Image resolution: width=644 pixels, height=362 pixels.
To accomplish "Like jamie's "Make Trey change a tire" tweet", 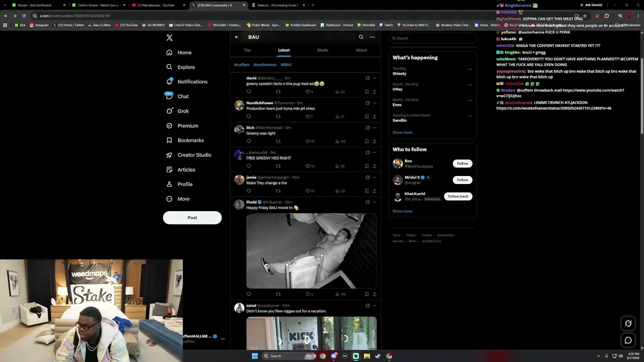I will tap(310, 191).
